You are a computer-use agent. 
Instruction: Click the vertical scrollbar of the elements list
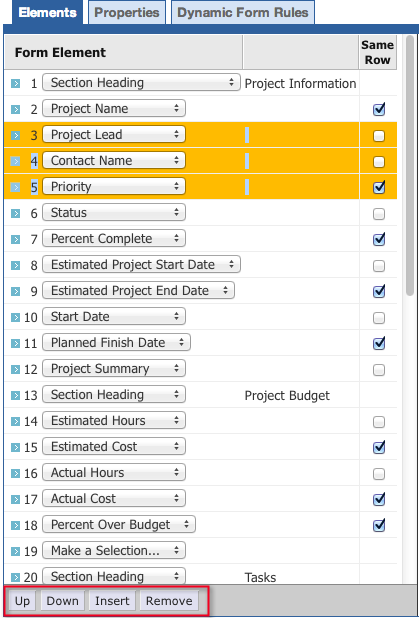coord(410,166)
